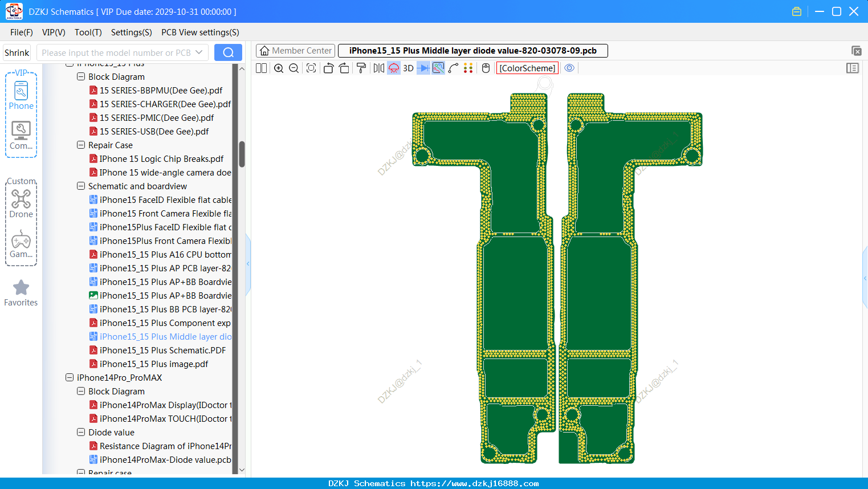Collapse Schematic and boardview folder

point(81,186)
